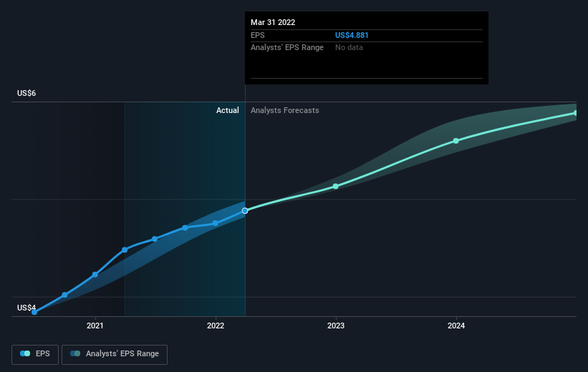Click the 'EPS' tooltip row label
The width and height of the screenshot is (588, 372).
258,35
